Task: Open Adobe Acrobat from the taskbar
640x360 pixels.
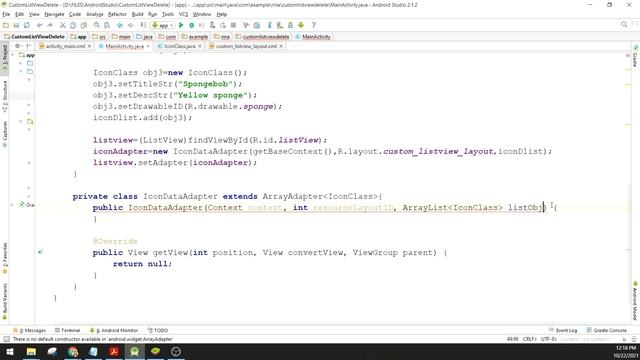Action: point(114,351)
